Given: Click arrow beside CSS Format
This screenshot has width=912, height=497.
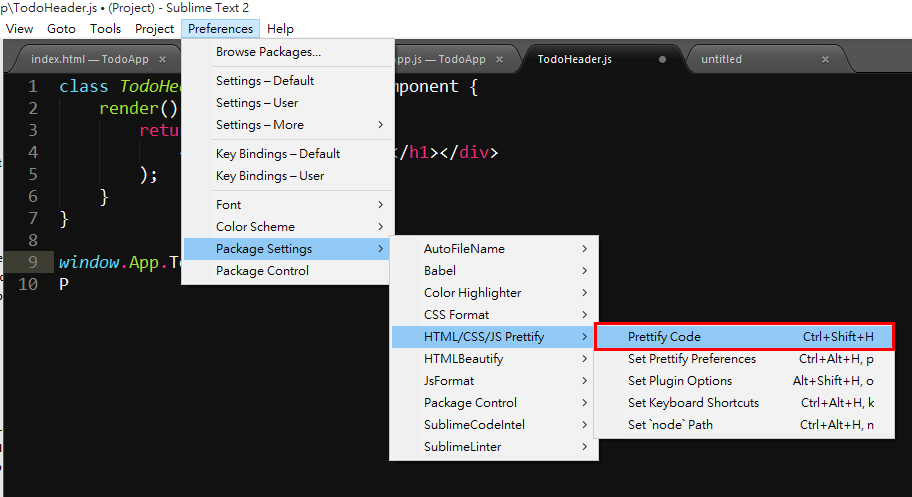Looking at the screenshot, I should (x=585, y=315).
